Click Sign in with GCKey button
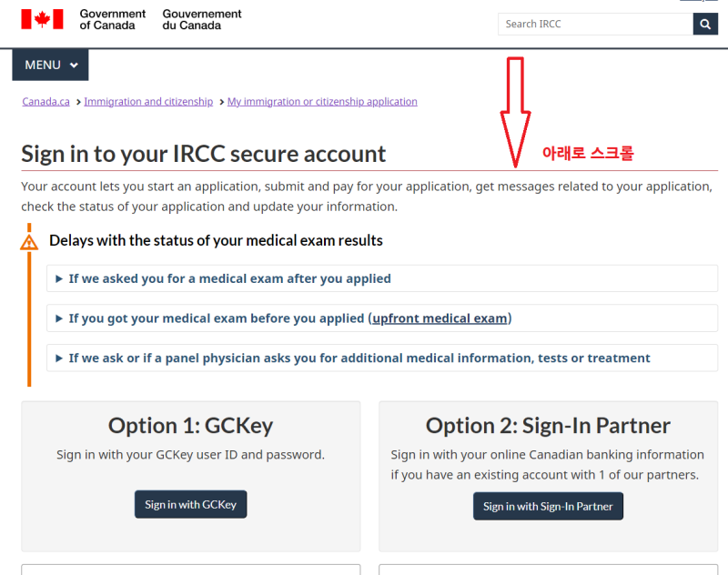The height and width of the screenshot is (575, 728). click(x=191, y=504)
